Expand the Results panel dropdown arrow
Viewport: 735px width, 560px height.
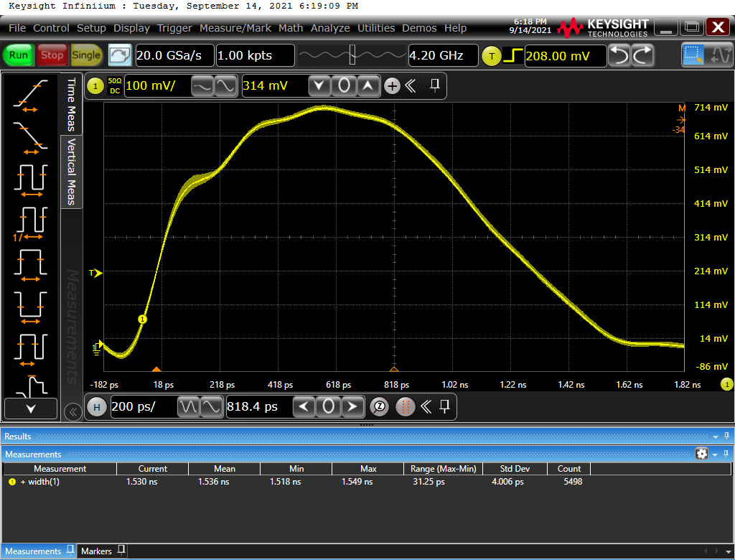coord(715,437)
